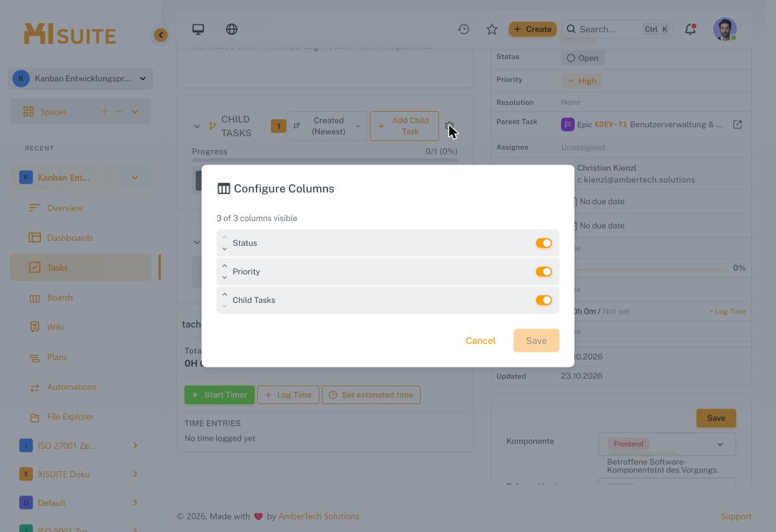Screen dimensions: 776x532
Task: Add a new space with plus icon
Action: [104, 112]
